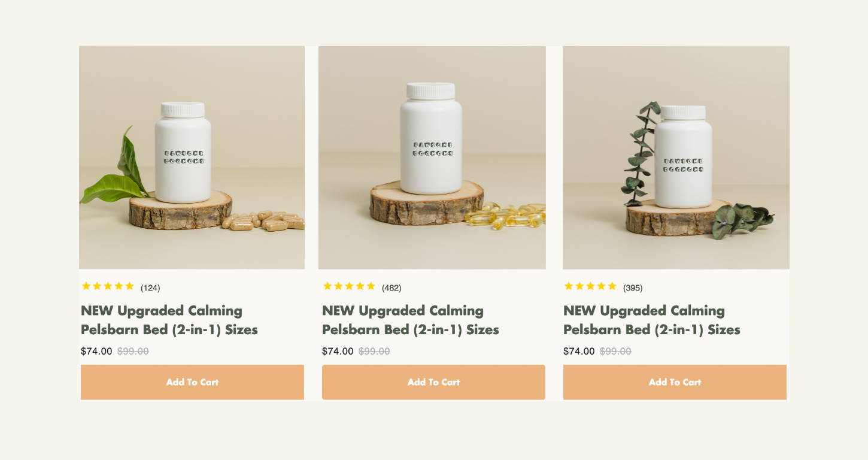Open product image with eucalyptus branch

coord(676,158)
